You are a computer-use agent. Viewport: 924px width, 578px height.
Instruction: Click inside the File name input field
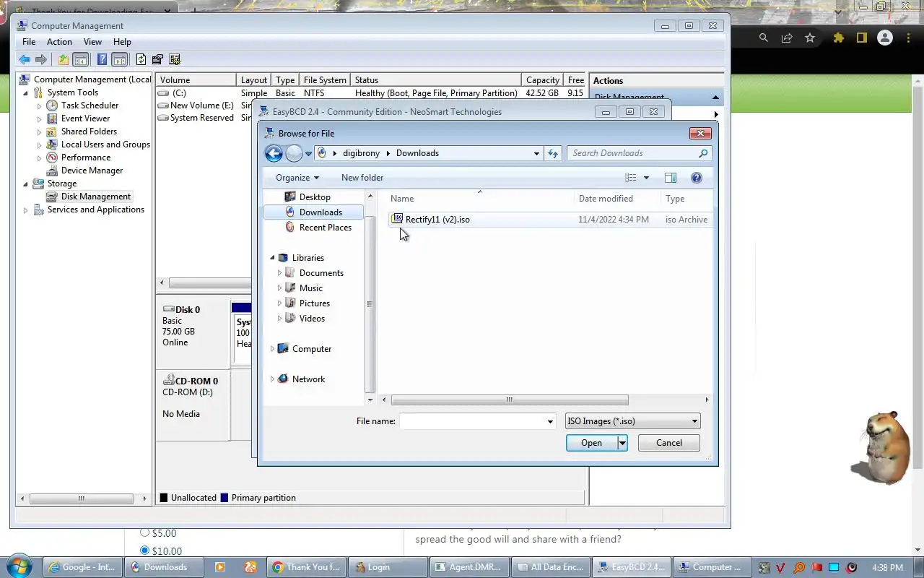(472, 421)
